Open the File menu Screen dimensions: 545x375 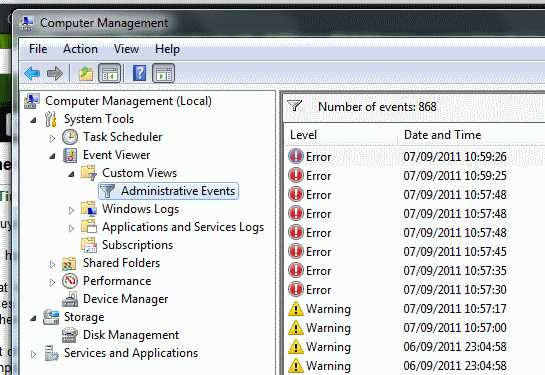(x=38, y=49)
